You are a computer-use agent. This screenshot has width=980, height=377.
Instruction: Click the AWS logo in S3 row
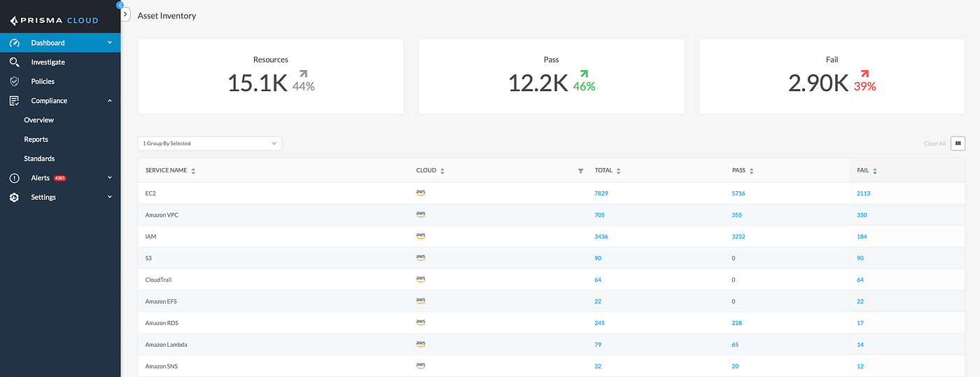[421, 257]
